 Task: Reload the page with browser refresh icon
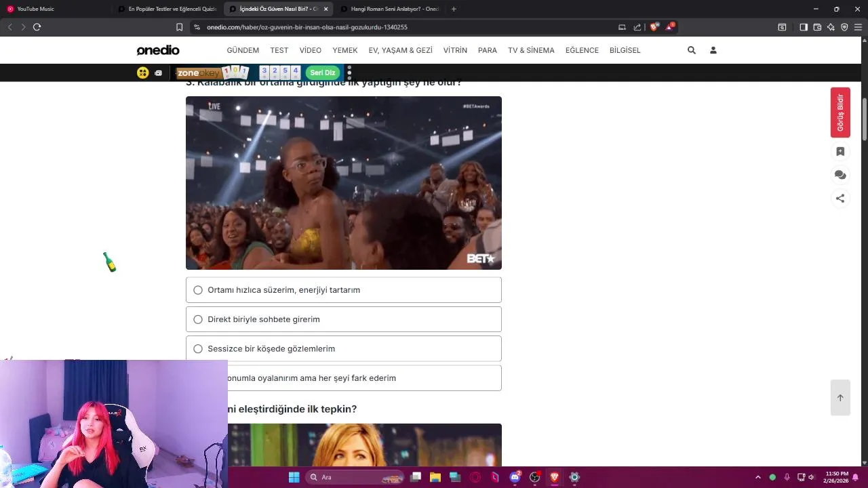point(37,27)
